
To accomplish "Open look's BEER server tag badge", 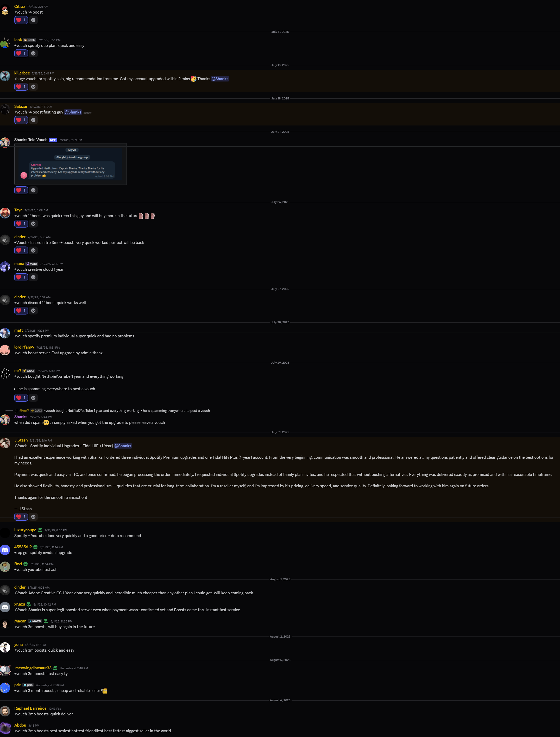I will [30, 40].
